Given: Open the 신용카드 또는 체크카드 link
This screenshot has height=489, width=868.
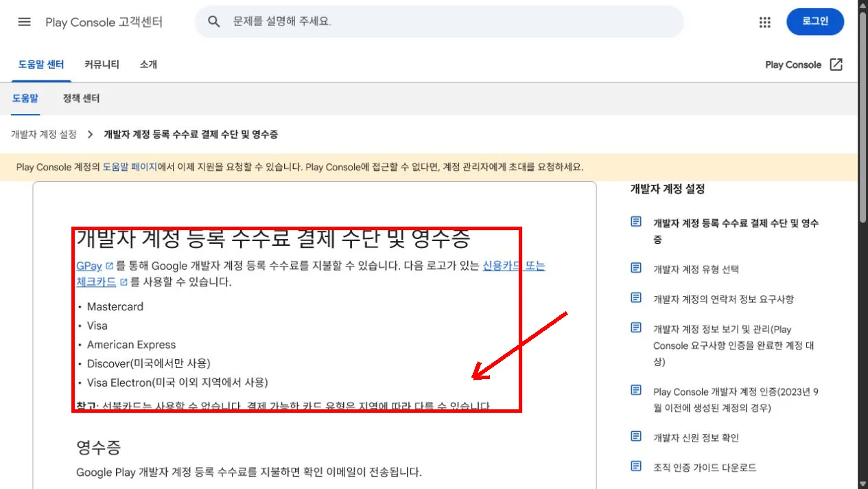Looking at the screenshot, I should tap(514, 266).
